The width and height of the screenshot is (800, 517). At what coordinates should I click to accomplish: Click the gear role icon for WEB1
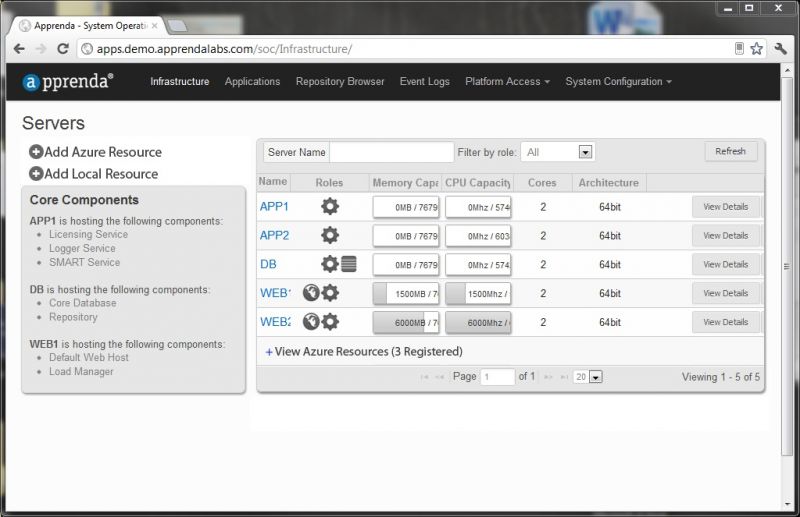point(330,293)
